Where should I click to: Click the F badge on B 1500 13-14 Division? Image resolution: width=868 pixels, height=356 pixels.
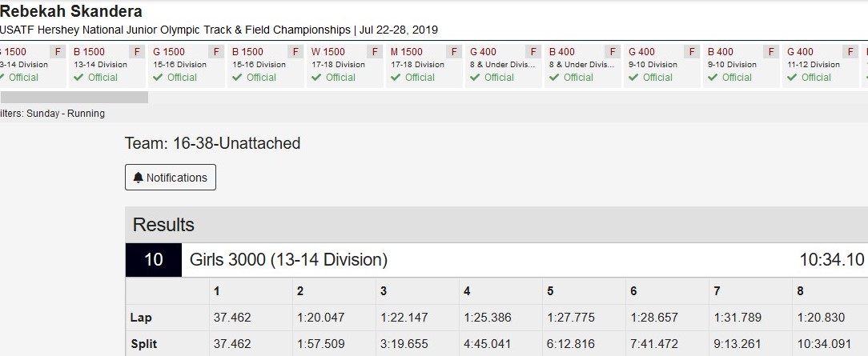pyautogui.click(x=137, y=52)
